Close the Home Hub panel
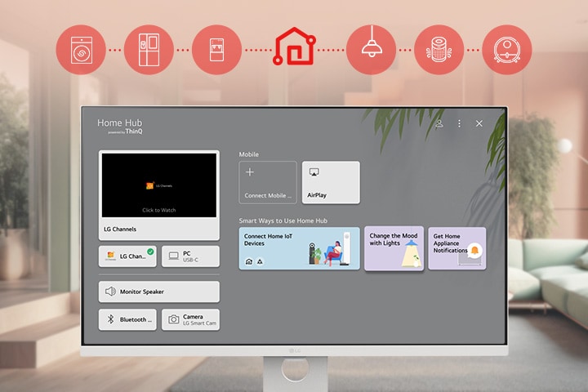588x392 pixels. coord(479,123)
